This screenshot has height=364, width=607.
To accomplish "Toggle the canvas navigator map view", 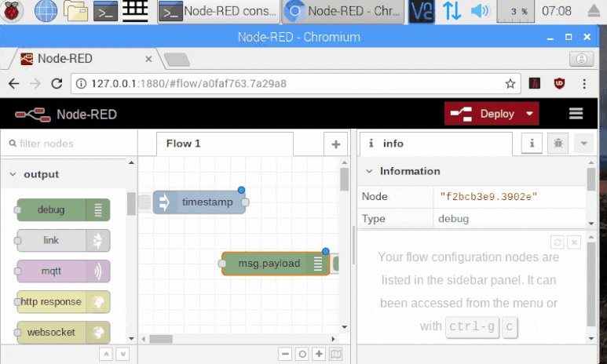I will pos(336,354).
